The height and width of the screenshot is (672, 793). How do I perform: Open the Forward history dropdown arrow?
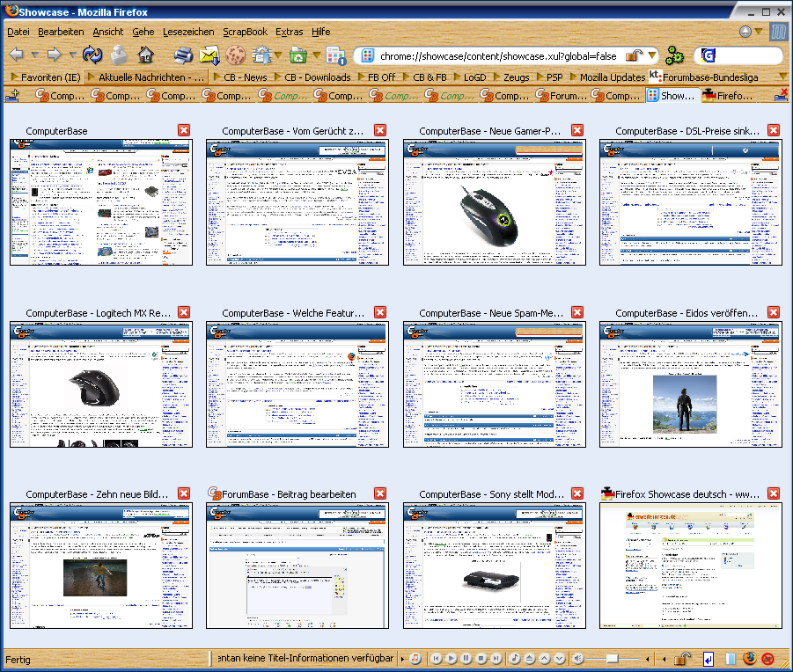click(73, 54)
